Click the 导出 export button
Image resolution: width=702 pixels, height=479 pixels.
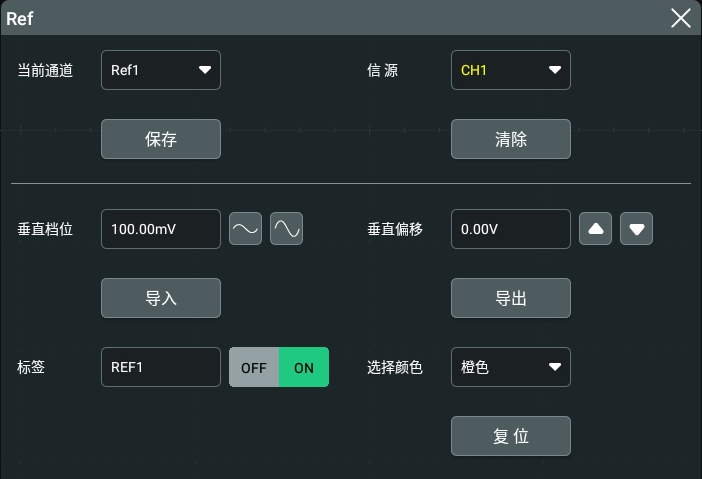click(x=510, y=298)
